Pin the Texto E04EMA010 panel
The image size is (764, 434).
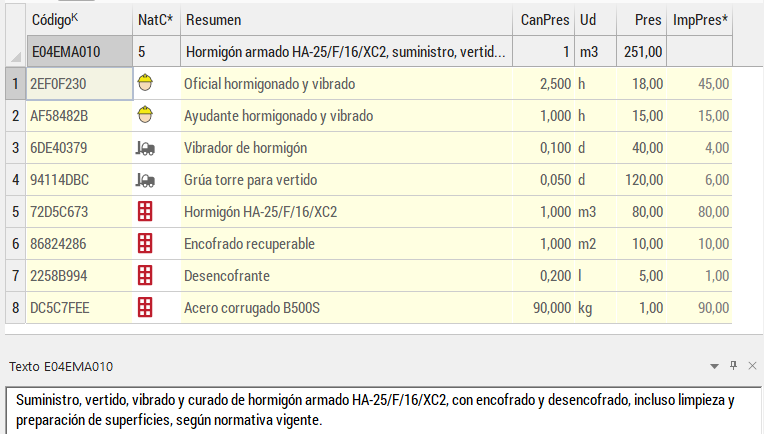[x=733, y=366]
